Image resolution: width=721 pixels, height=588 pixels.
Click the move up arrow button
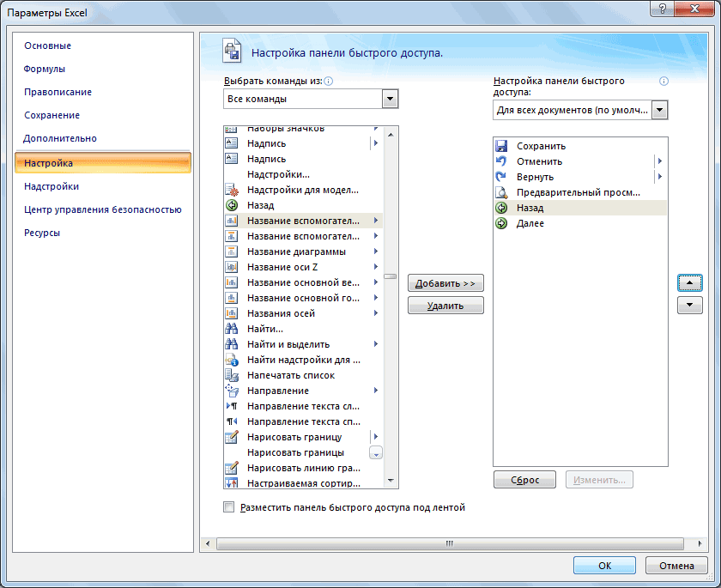click(689, 282)
